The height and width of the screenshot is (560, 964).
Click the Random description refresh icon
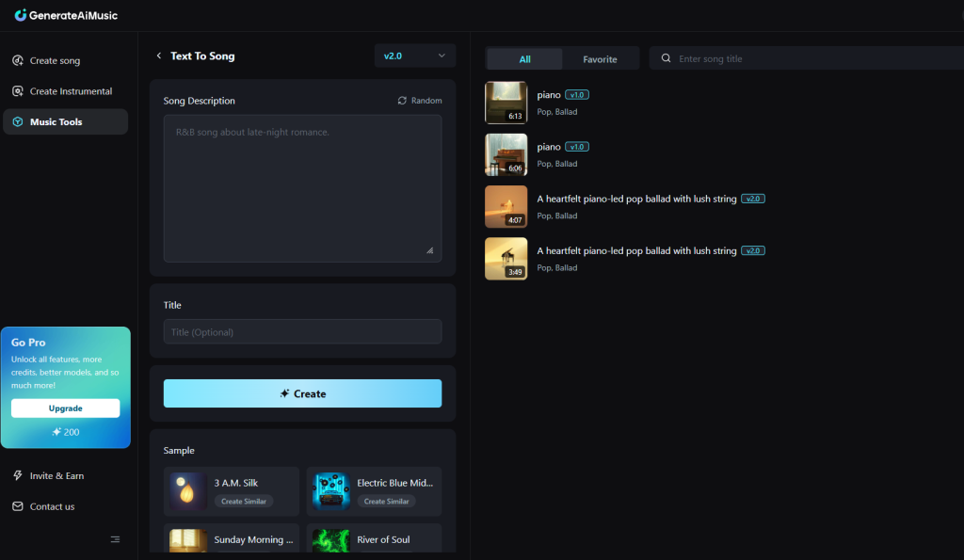point(404,100)
